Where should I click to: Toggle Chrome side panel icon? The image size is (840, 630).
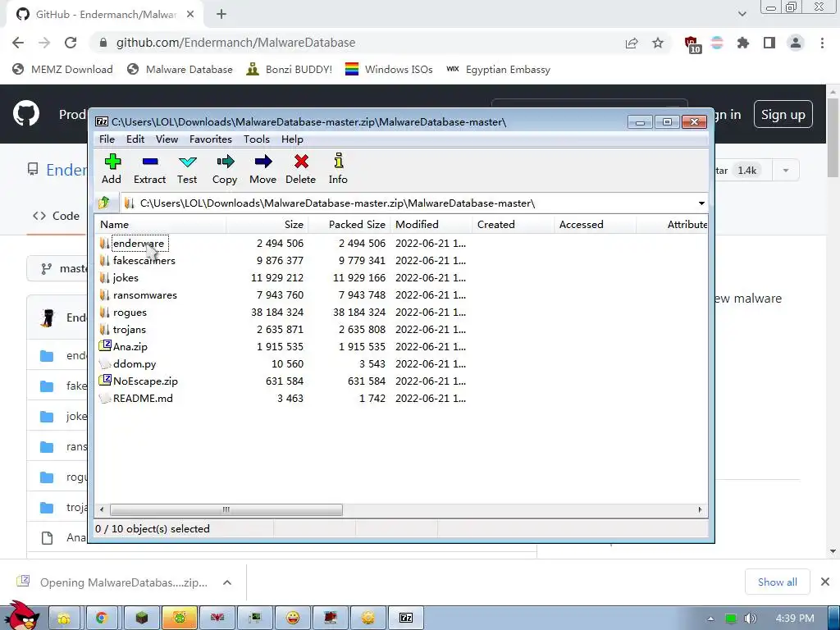tap(769, 43)
